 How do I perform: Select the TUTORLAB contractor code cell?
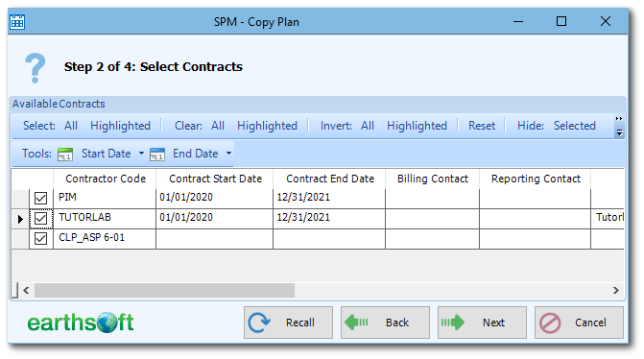[x=105, y=219]
